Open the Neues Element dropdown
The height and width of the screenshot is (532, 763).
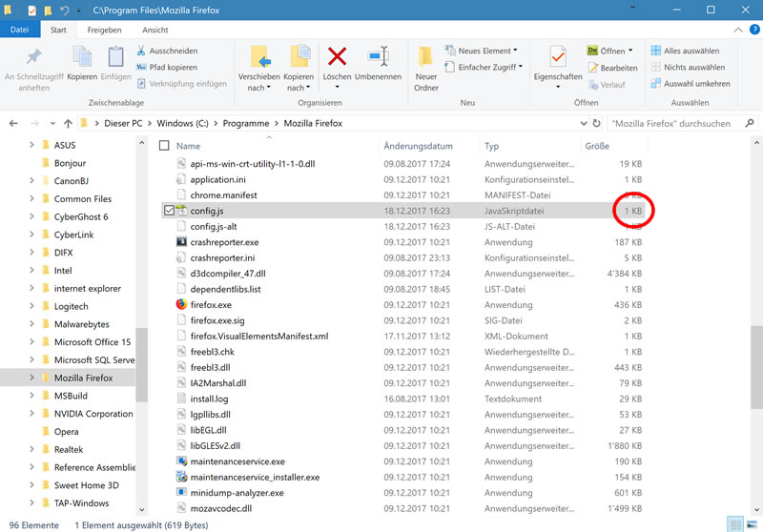tap(487, 51)
